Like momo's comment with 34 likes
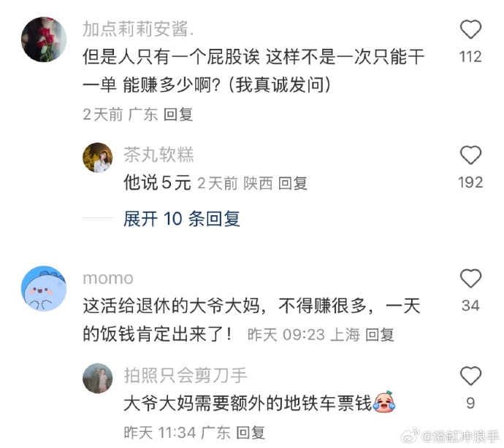This screenshot has height=448, width=504. tap(470, 279)
